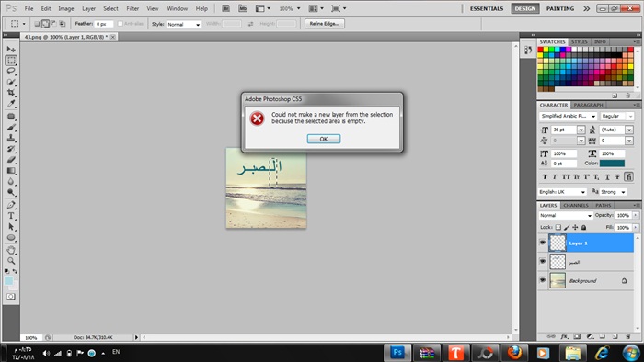
Task: Toggle visibility of Layer 1
Action: click(x=543, y=243)
